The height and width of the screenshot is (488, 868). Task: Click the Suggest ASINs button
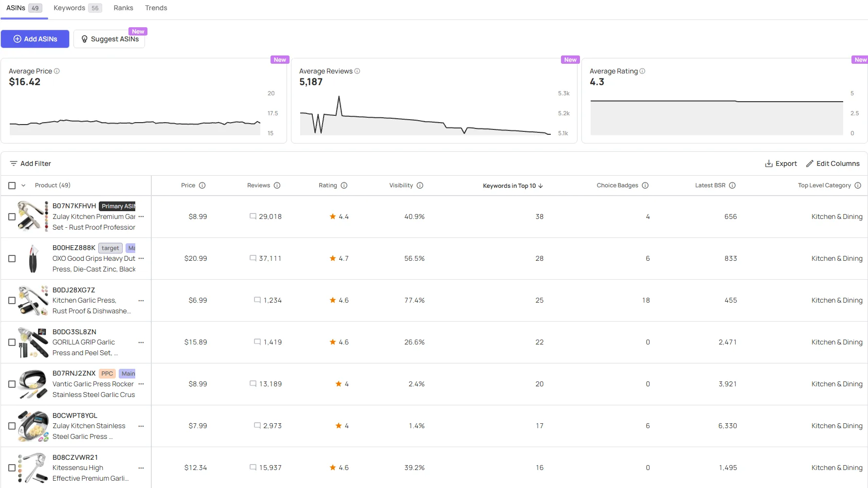coord(109,39)
